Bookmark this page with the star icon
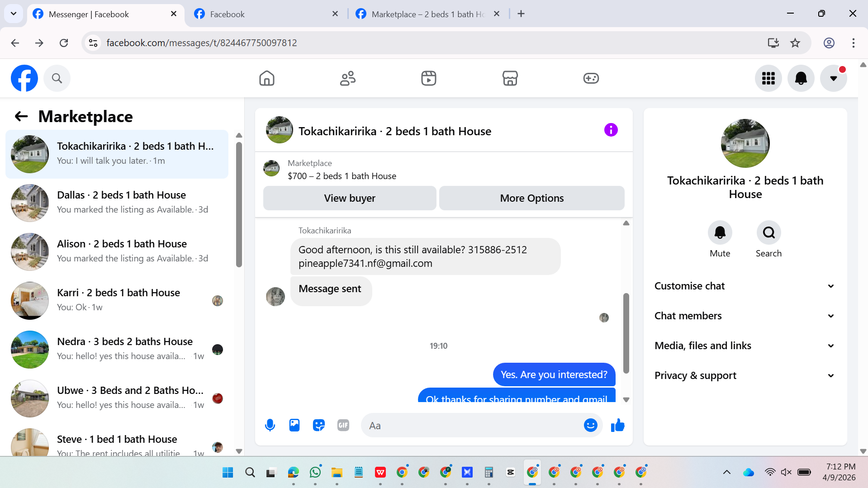Screen dimensions: 868x488 [x=795, y=43]
